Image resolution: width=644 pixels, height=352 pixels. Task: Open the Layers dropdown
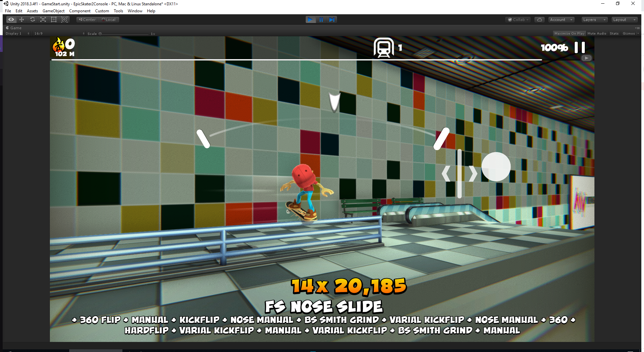594,20
